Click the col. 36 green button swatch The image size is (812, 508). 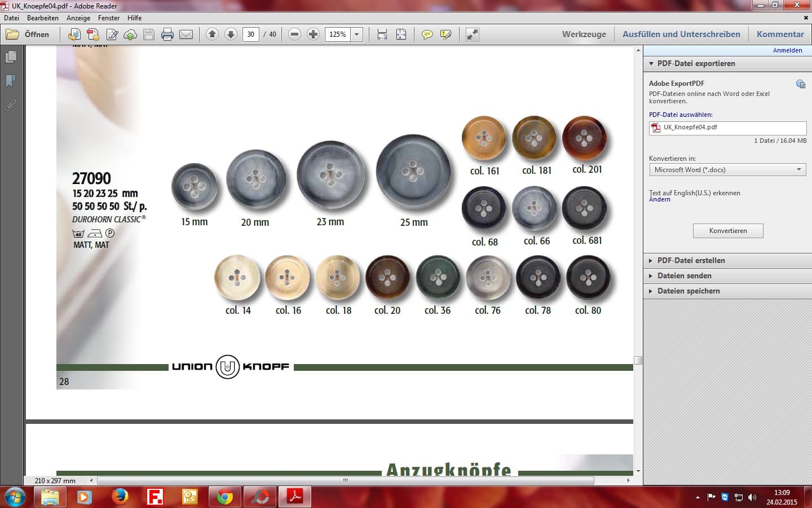438,278
